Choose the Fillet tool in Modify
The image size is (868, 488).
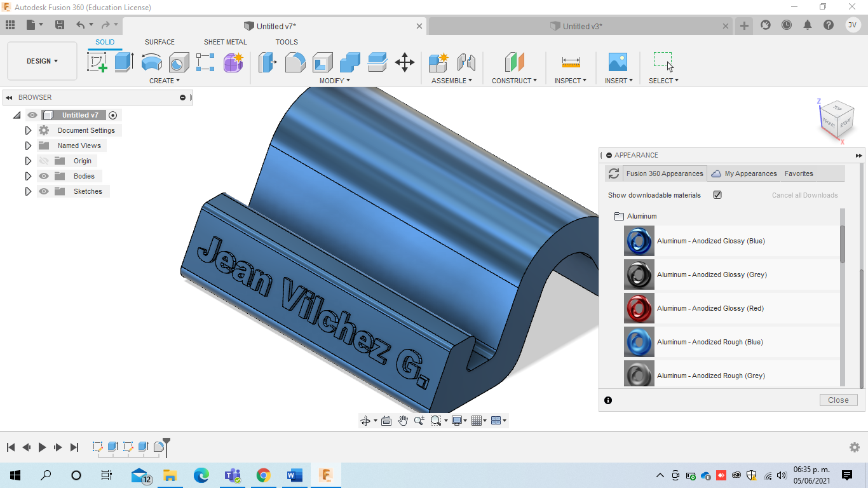[295, 62]
